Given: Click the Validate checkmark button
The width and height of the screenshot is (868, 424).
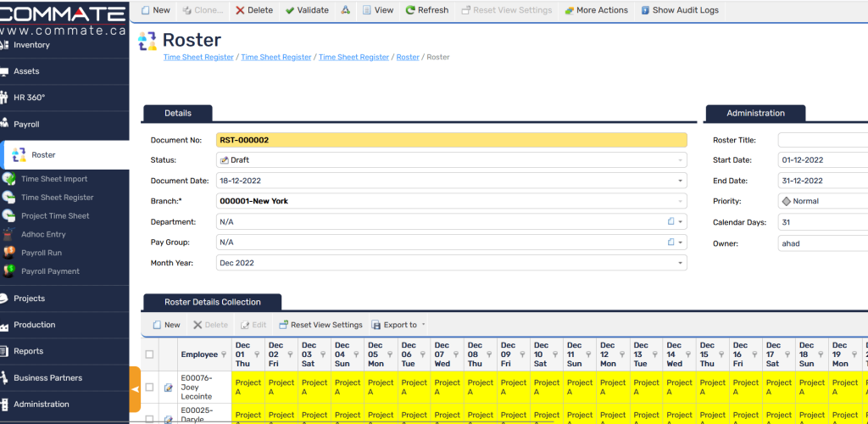Looking at the screenshot, I should click(307, 10).
